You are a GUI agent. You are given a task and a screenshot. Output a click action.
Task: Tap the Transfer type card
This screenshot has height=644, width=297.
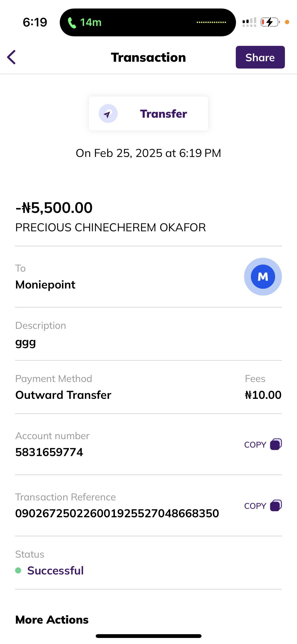(x=148, y=114)
